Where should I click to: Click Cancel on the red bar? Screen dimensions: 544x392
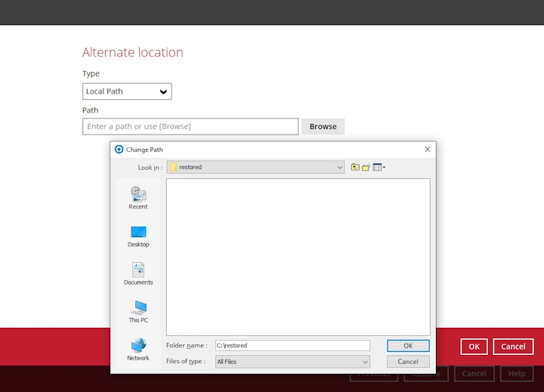pos(513,347)
